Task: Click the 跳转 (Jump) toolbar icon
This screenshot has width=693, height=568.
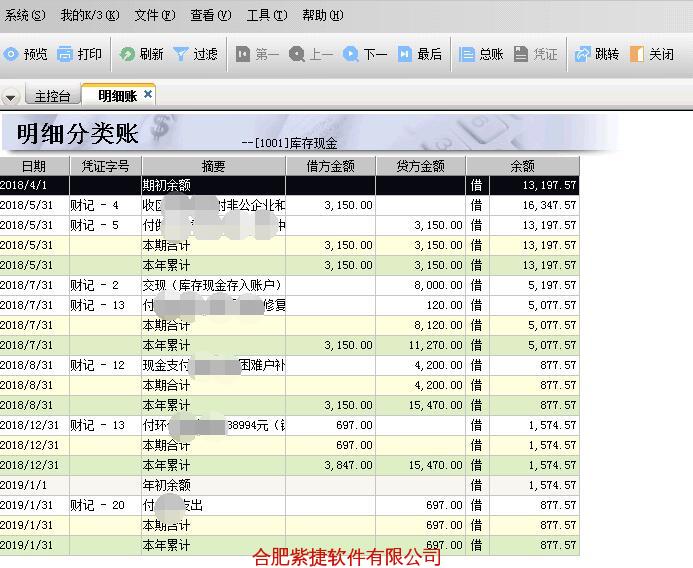Action: pos(596,54)
